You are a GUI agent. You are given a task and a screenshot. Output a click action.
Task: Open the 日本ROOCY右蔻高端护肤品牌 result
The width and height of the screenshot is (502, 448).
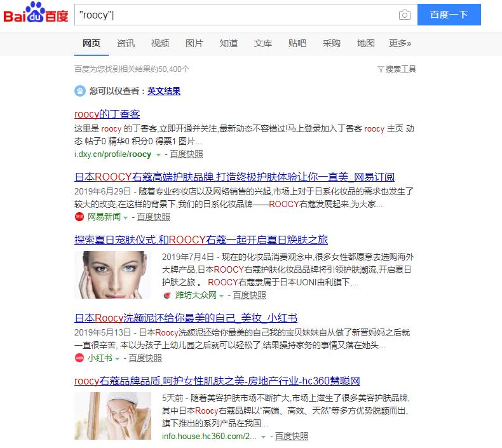click(234, 177)
